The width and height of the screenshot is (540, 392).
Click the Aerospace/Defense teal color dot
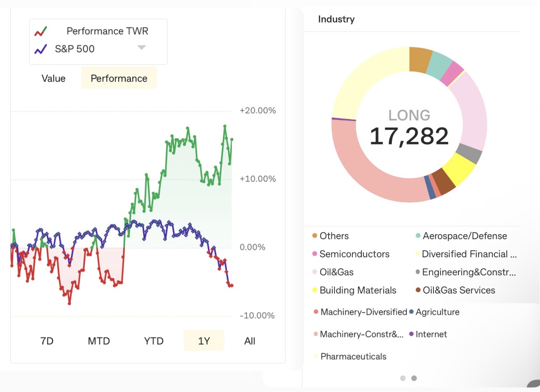[x=418, y=236]
